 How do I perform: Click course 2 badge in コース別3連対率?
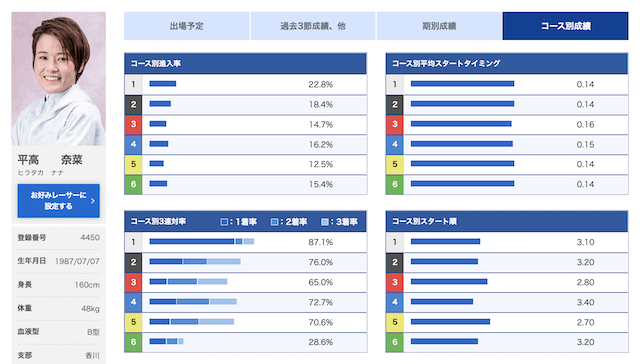pyautogui.click(x=133, y=262)
